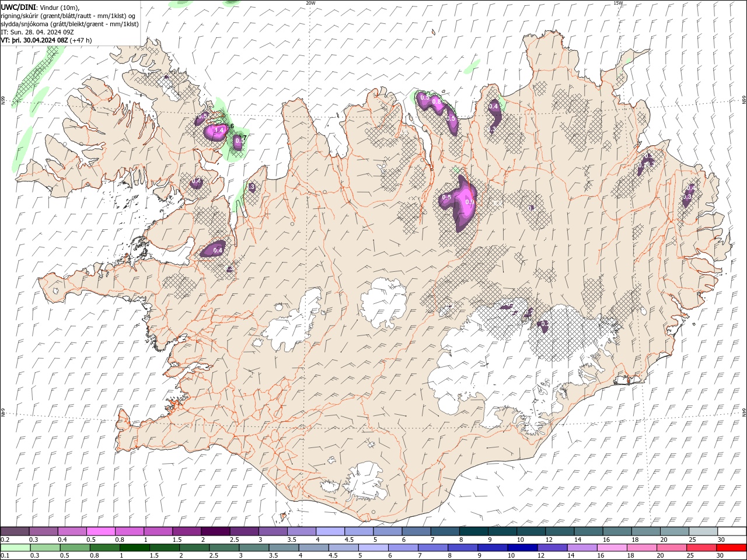Viewport: 747px width, 560px height.
Task: Click upper scale dark swatch between 2 and 2.5
Action: [x=215, y=531]
